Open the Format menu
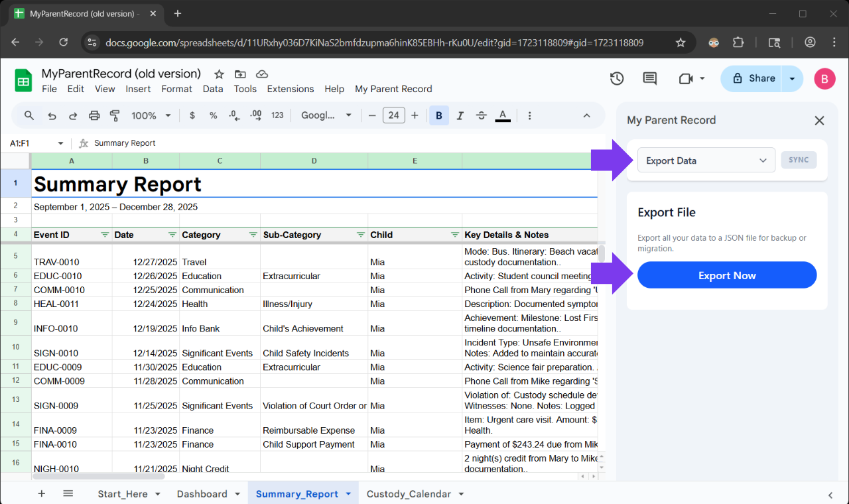 click(x=176, y=89)
